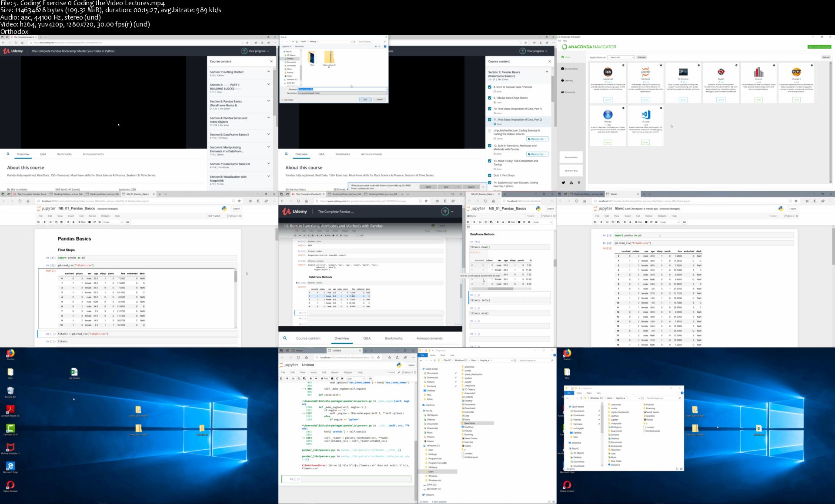Screen dimensions: 835x504
Task: Select the Recycle Bin desktop icon
Action: (x=10, y=391)
